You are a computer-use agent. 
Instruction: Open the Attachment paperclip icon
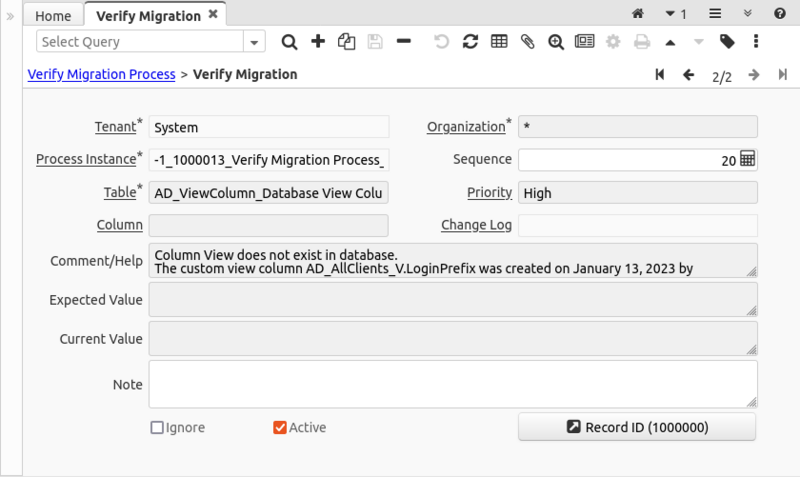coord(527,42)
